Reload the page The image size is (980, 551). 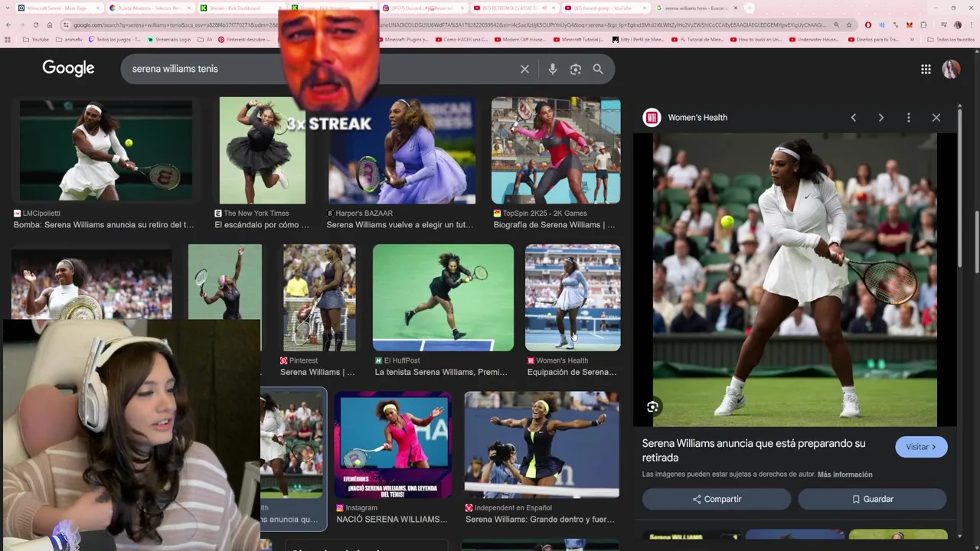tap(35, 24)
